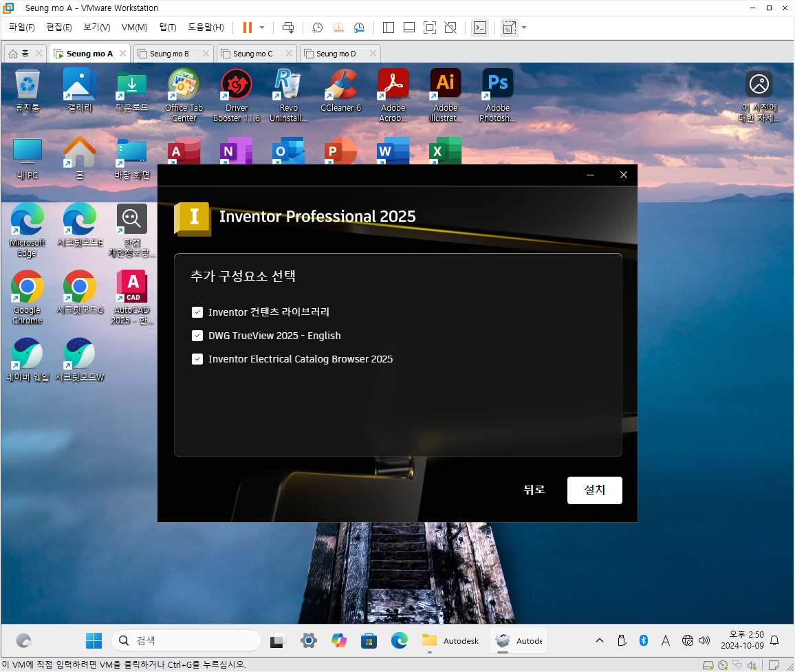Click the Bluetooth tray icon
The image size is (795, 672).
(644, 640)
